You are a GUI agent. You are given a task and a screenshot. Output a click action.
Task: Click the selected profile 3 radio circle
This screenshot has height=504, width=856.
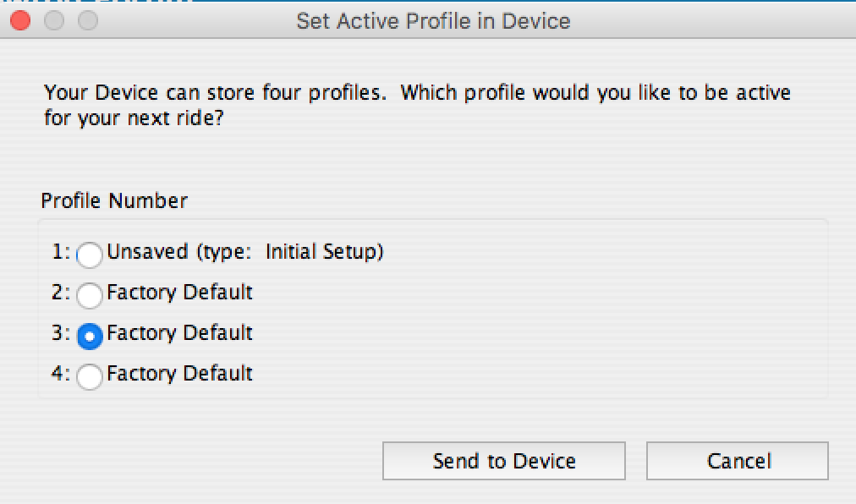click(90, 336)
